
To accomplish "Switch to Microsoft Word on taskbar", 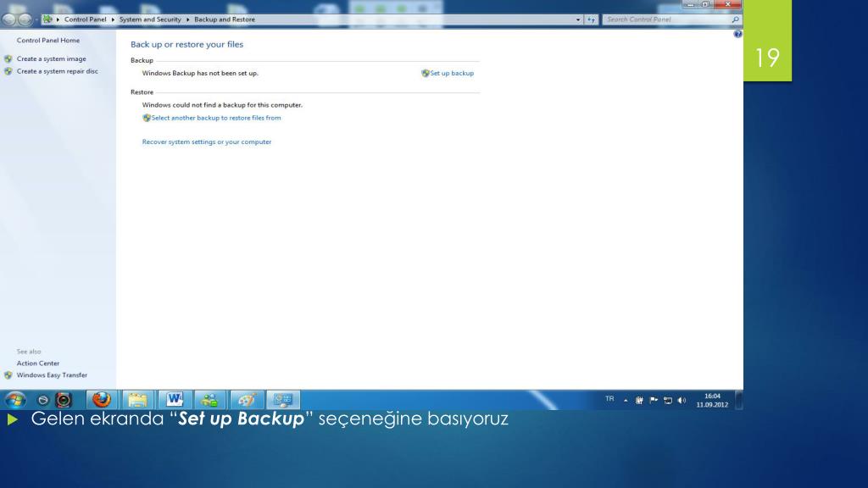I will [x=175, y=400].
